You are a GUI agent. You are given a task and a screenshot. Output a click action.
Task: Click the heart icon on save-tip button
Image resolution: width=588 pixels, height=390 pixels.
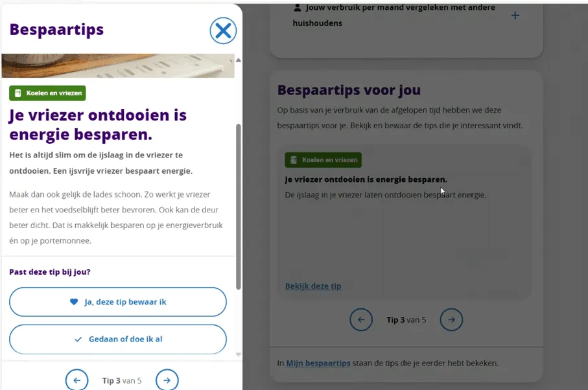click(x=74, y=302)
